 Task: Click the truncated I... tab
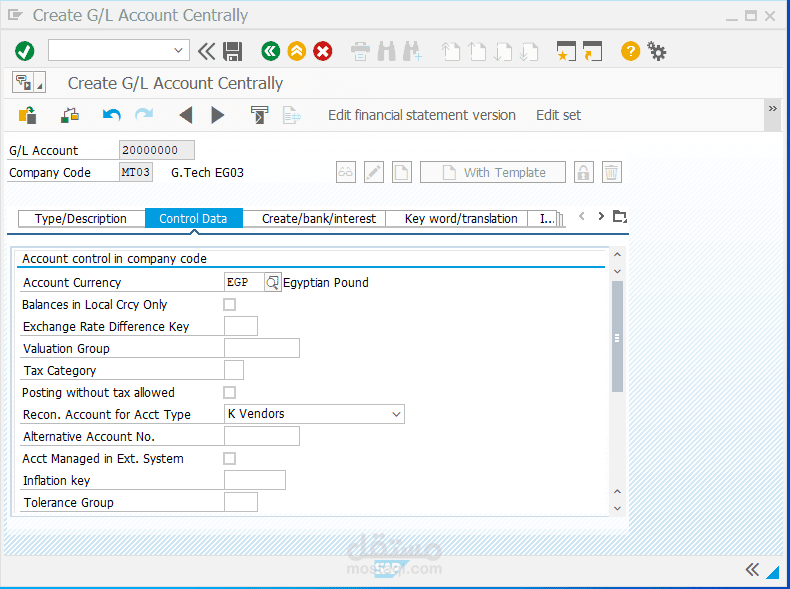pyautogui.click(x=546, y=219)
